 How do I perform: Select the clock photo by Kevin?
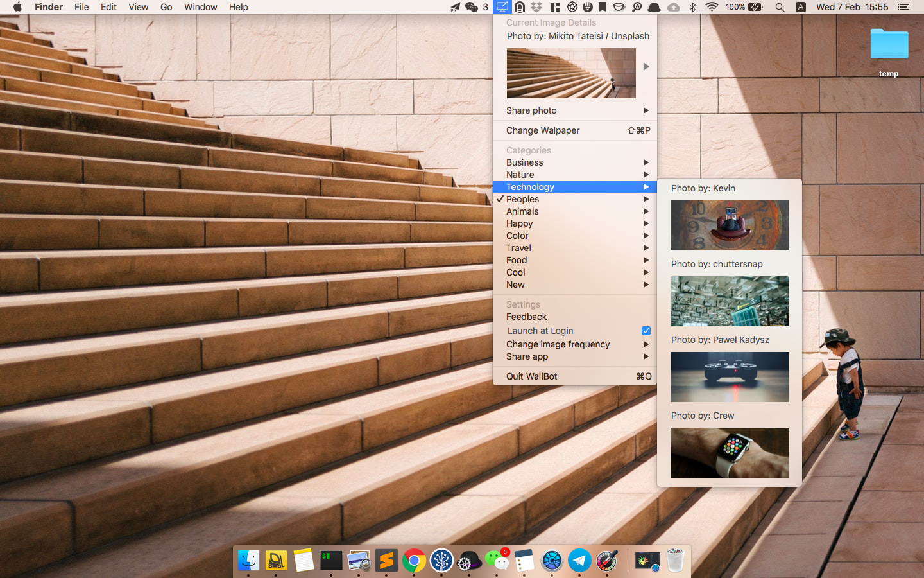pyautogui.click(x=730, y=225)
